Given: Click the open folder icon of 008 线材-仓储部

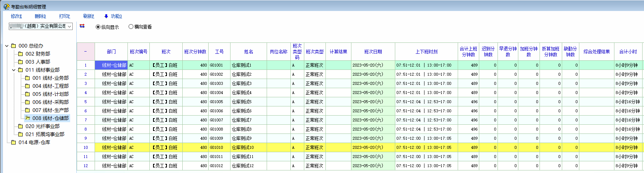Looking at the screenshot, I should (x=27, y=118).
